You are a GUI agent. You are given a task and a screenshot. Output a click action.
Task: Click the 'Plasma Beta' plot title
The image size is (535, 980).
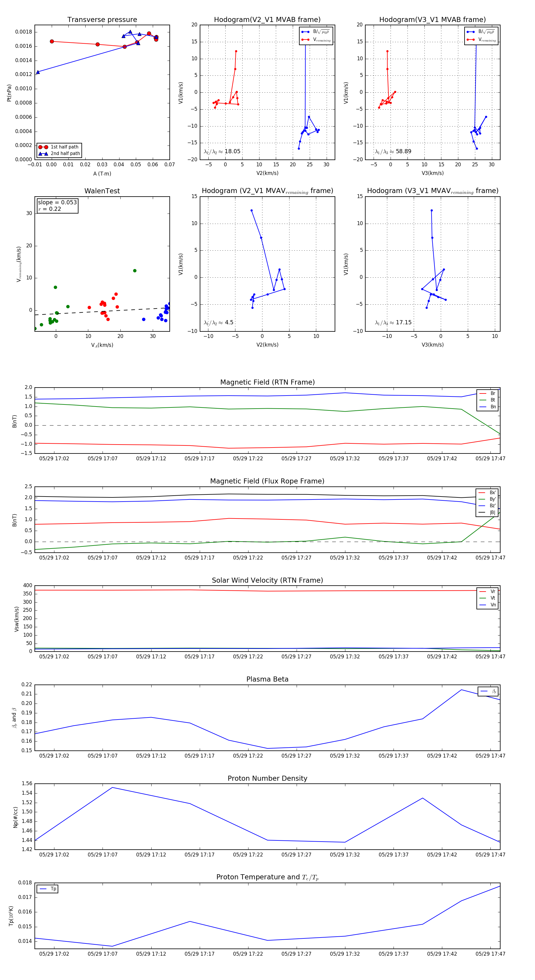click(267, 679)
